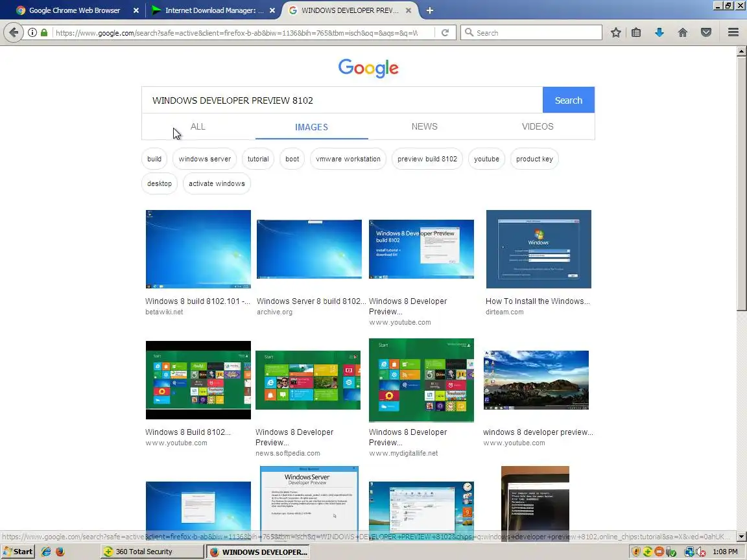Image resolution: width=747 pixels, height=560 pixels.
Task: Click the 1:08 PM system clock
Action: click(x=725, y=552)
